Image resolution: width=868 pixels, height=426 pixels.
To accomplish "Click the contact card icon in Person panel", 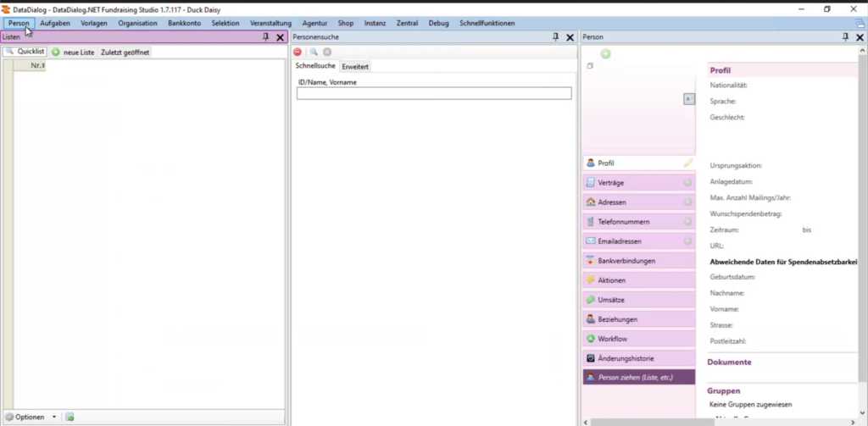I will tap(688, 99).
